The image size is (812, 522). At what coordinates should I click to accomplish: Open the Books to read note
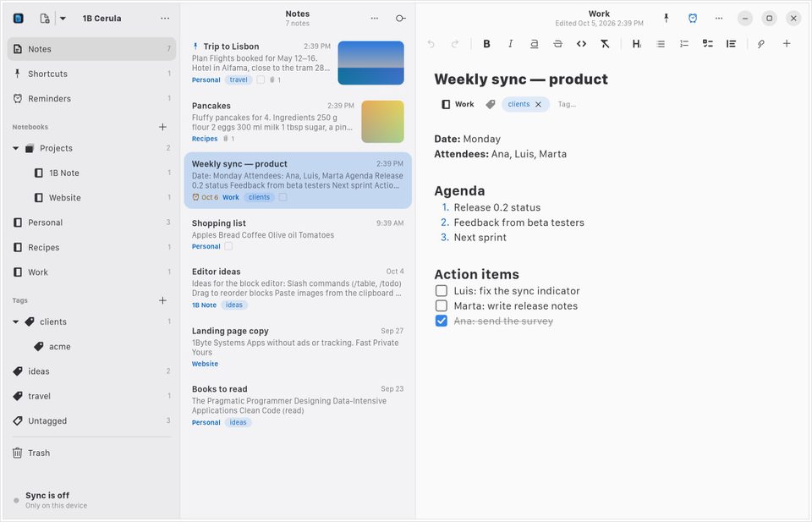tap(298, 405)
